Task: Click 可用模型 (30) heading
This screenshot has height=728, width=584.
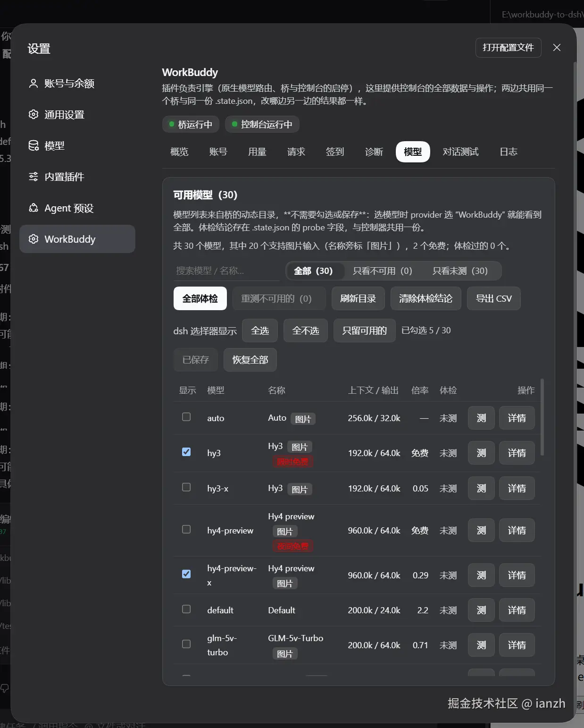Action: click(x=205, y=195)
